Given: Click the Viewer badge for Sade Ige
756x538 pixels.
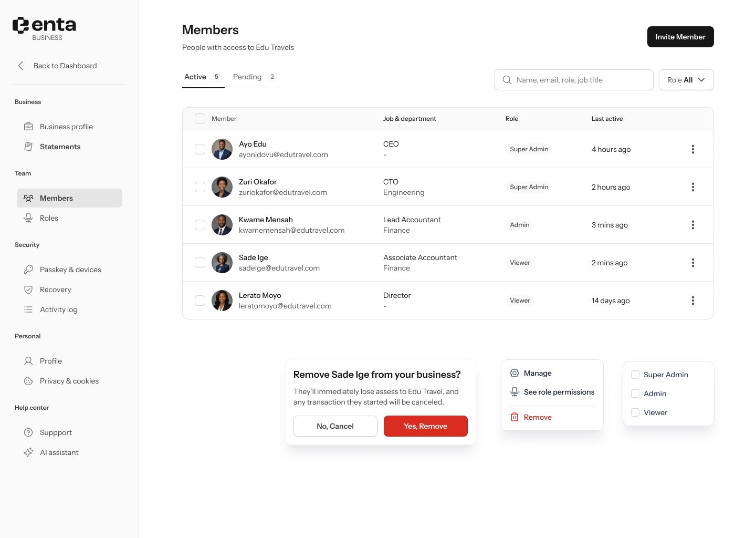Looking at the screenshot, I should 520,263.
